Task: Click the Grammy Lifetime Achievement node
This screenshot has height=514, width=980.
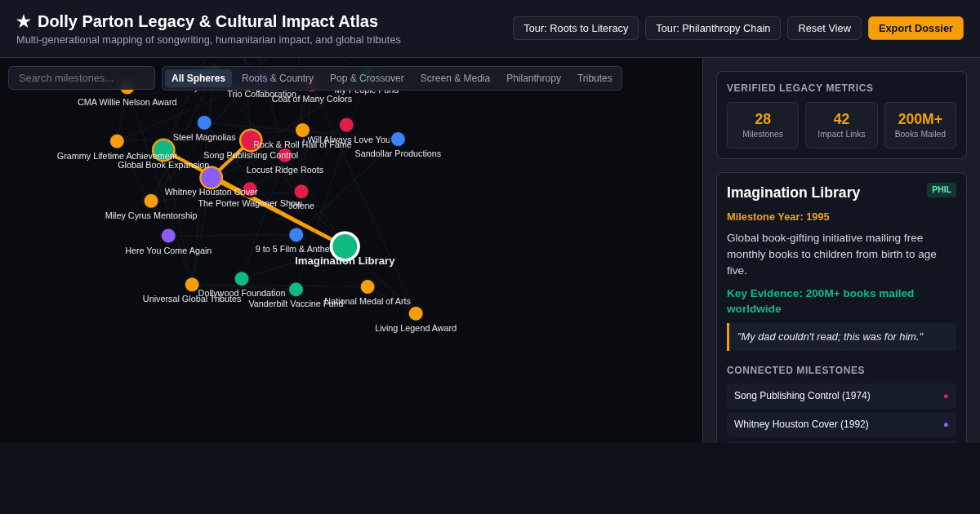Action: coord(117,141)
